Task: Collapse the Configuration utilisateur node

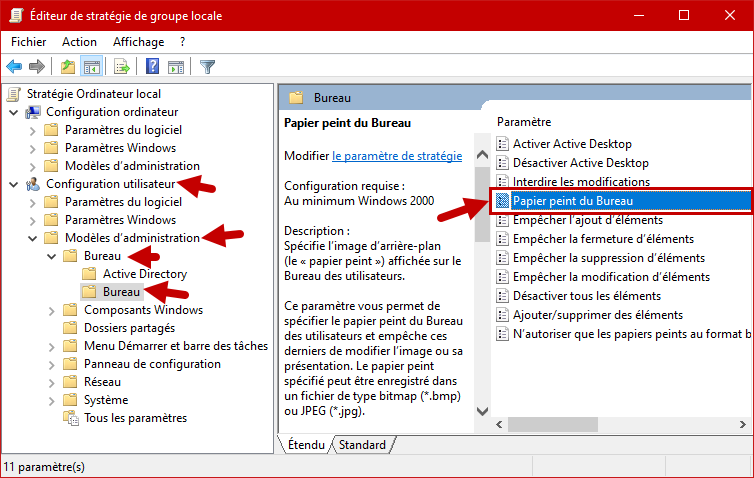Action: [x=14, y=184]
